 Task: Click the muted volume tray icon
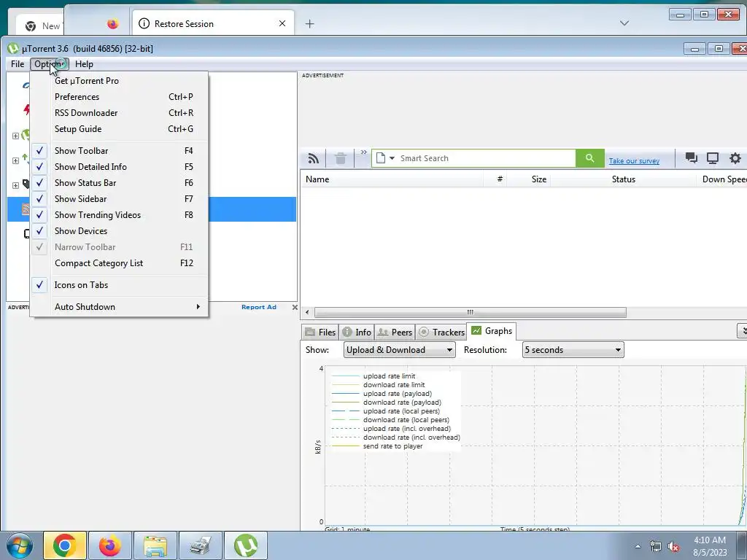click(673, 547)
